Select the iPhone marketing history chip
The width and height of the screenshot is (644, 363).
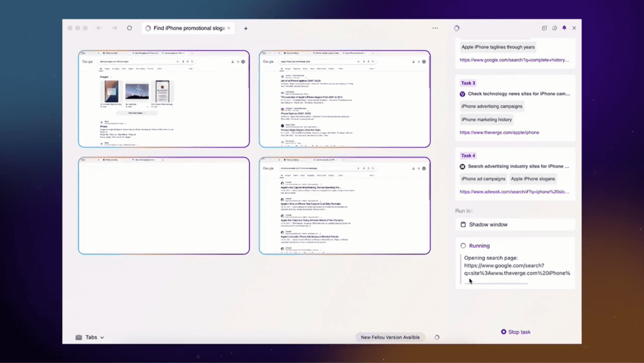pyautogui.click(x=487, y=119)
